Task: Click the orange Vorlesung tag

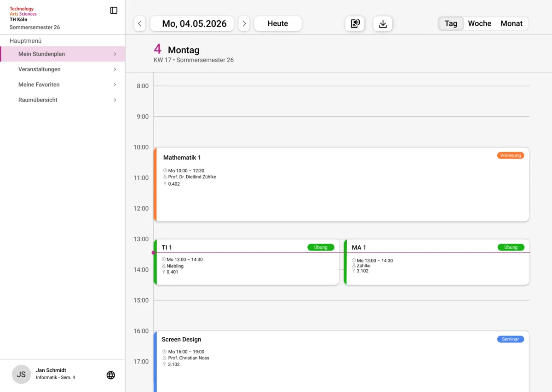Action: pos(510,155)
